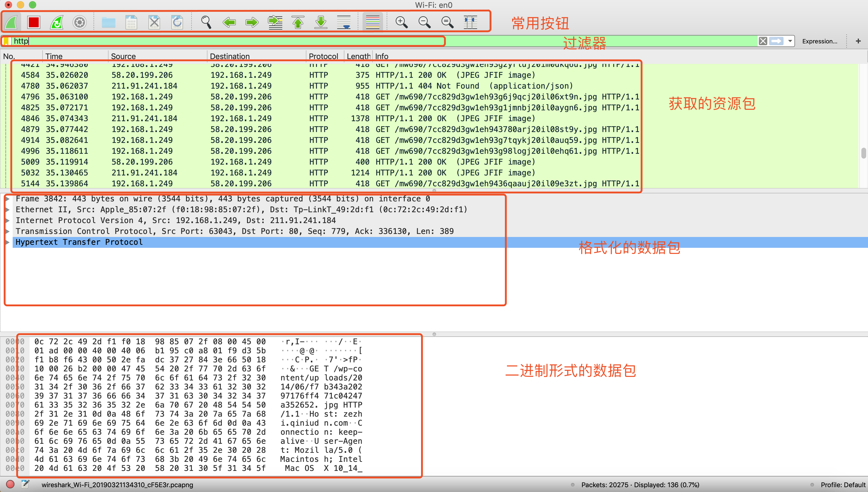Viewport: 868px width, 492px height.
Task: Go to a specified packet
Action: tap(275, 22)
